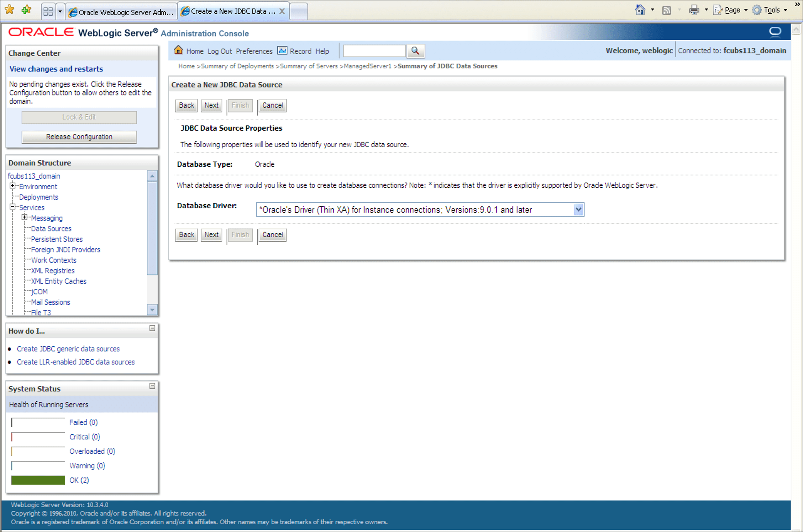The width and height of the screenshot is (803, 532).
Task: Collapse the How do I panel
Action: 152,328
